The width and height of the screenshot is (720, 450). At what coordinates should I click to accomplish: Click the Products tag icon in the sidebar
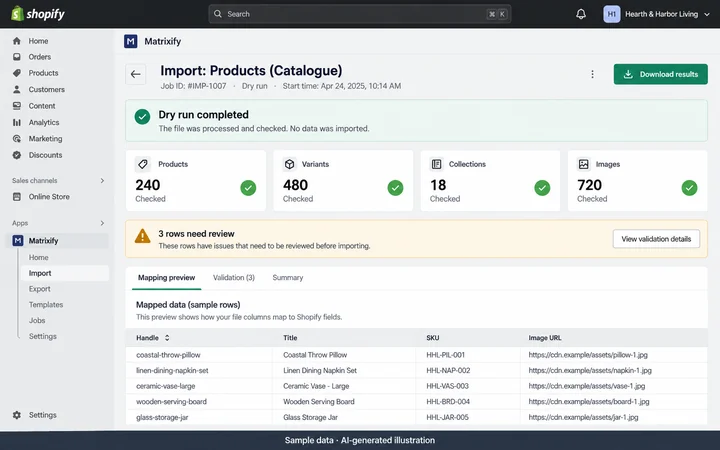click(17, 73)
